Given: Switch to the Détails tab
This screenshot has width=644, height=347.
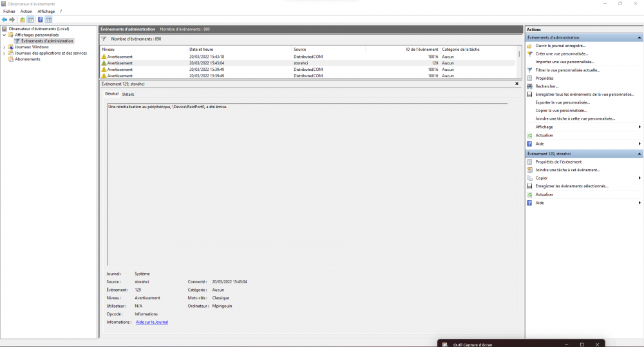Looking at the screenshot, I should point(128,94).
